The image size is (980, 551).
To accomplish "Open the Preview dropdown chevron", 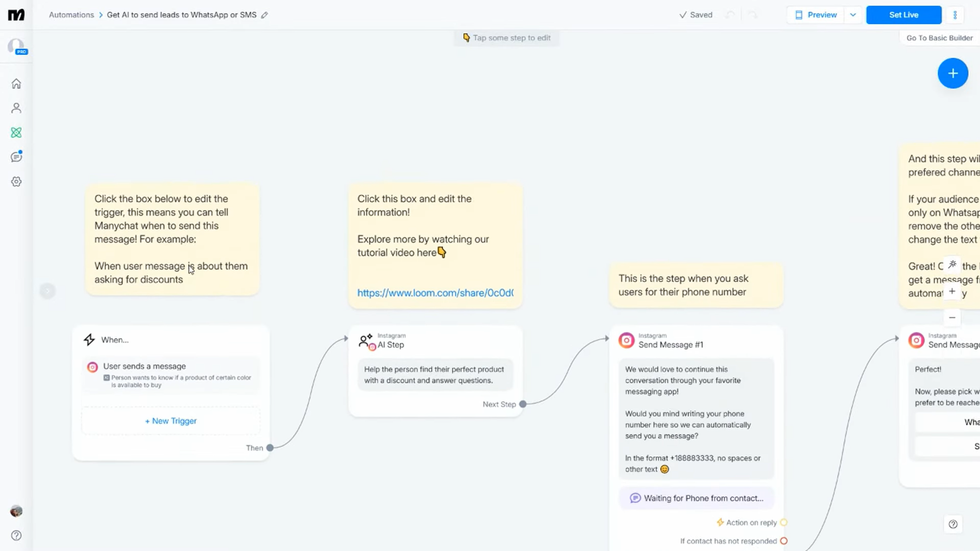I will pos(853,15).
